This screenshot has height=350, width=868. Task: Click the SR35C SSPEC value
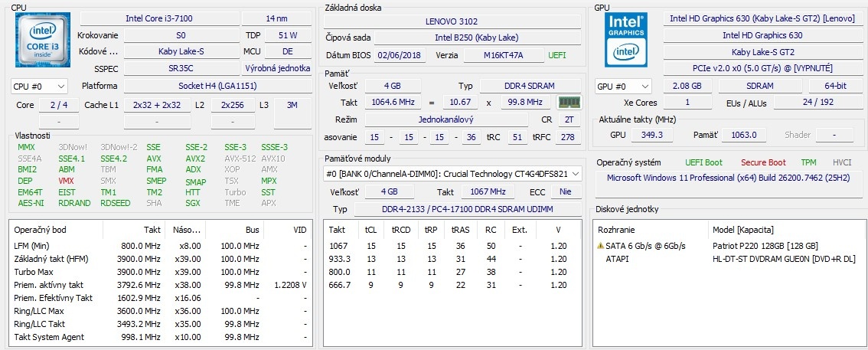(x=181, y=69)
